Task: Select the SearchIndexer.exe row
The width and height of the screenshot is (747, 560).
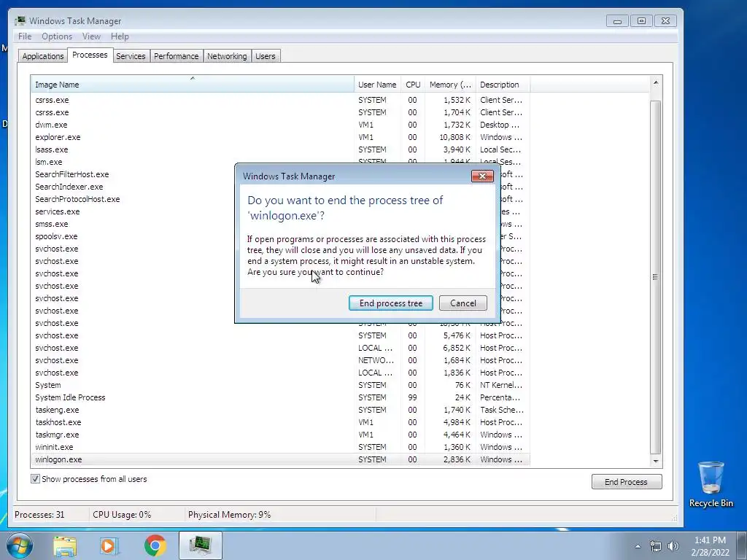Action: point(133,187)
